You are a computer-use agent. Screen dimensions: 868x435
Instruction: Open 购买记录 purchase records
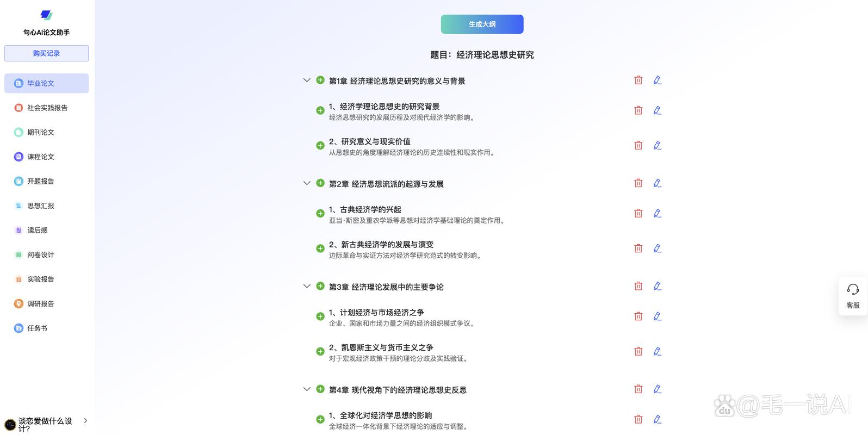pyautogui.click(x=46, y=53)
